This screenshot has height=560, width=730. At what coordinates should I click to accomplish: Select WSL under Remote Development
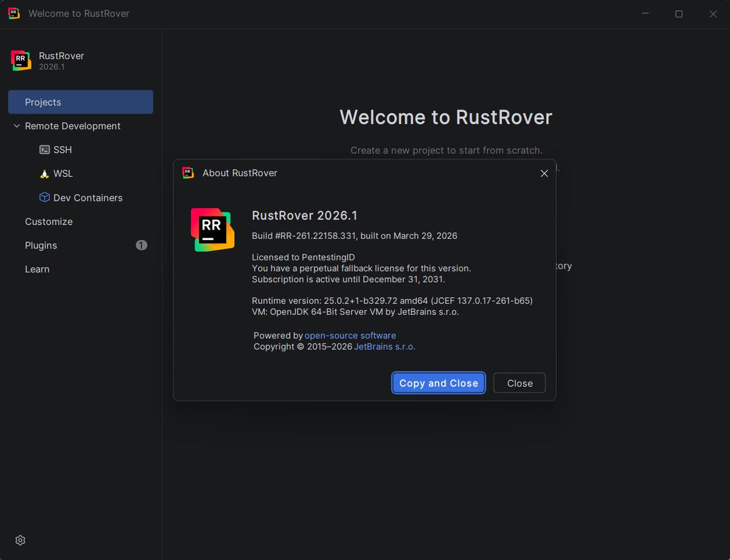point(63,174)
